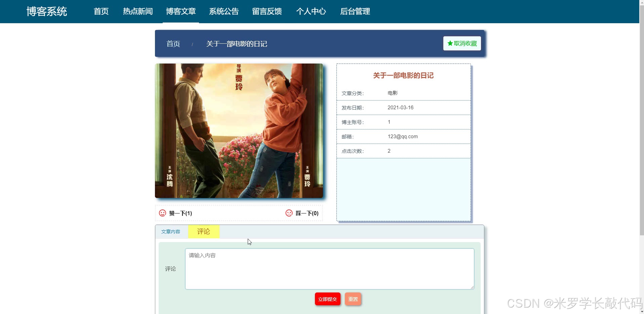Click breadcrumb text 关于一部电影的日记

tap(237, 44)
